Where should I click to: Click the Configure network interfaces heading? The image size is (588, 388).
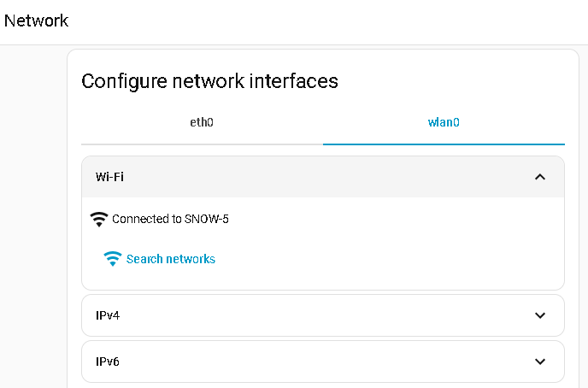pos(209,81)
